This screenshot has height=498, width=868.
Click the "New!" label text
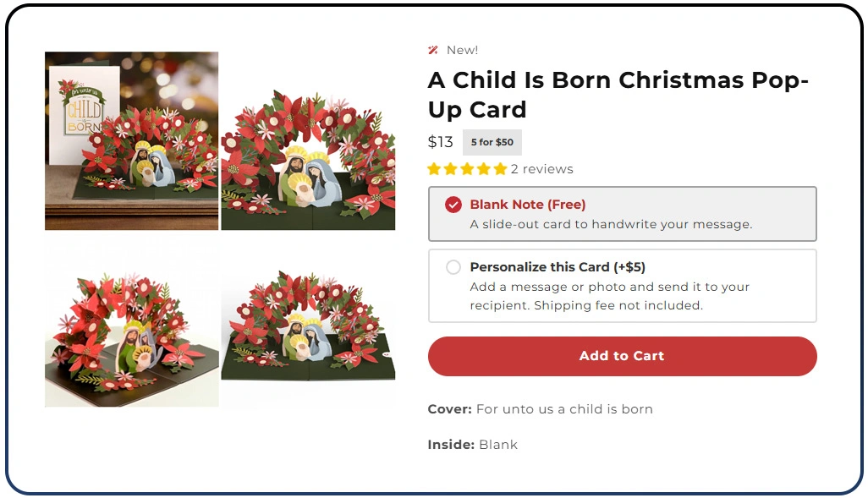tap(462, 50)
